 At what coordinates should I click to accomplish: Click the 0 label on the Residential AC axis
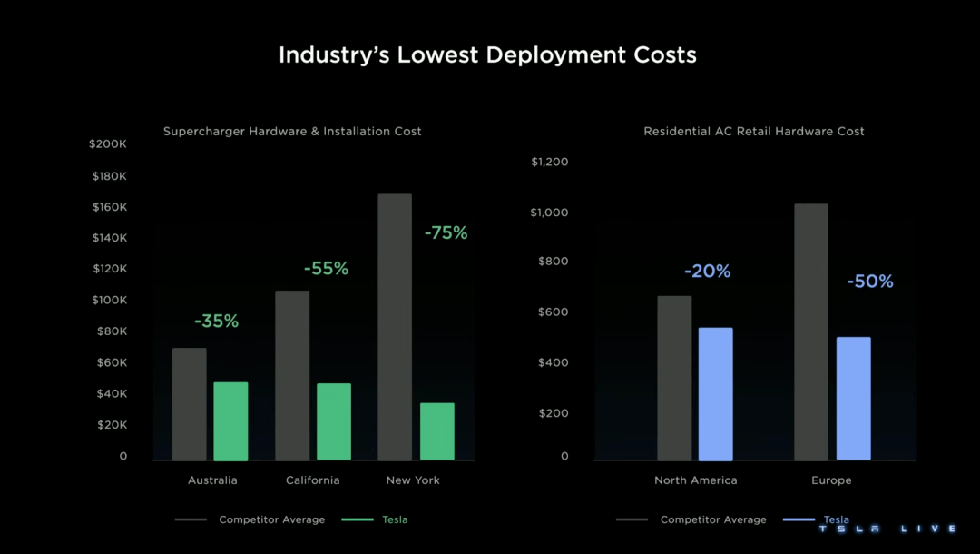pyautogui.click(x=564, y=457)
